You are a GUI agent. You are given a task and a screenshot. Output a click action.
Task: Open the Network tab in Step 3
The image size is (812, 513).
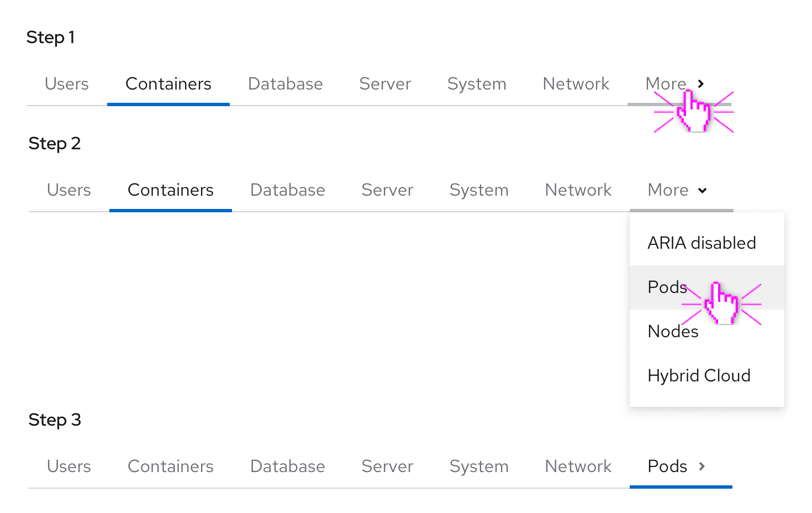(x=578, y=467)
